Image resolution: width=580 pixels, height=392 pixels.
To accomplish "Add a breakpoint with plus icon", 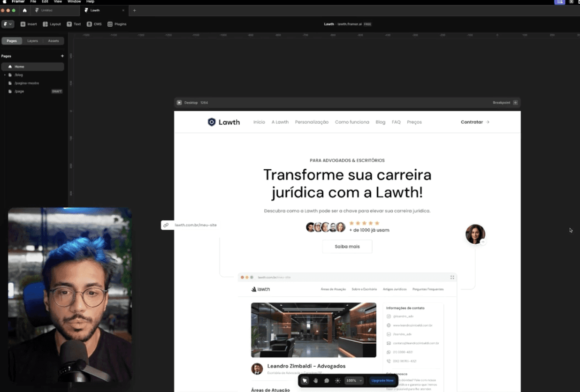I will [x=515, y=103].
